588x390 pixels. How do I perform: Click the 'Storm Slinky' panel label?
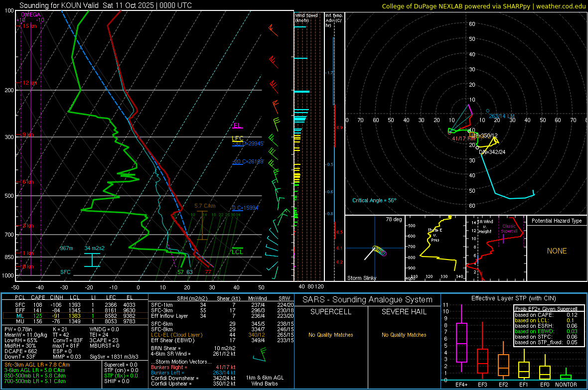361,278
